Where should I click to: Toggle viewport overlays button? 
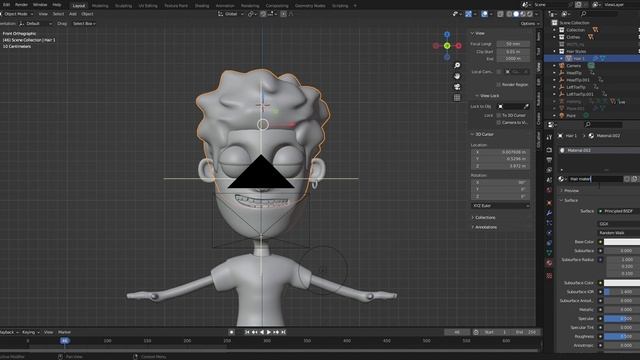pyautogui.click(x=484, y=14)
